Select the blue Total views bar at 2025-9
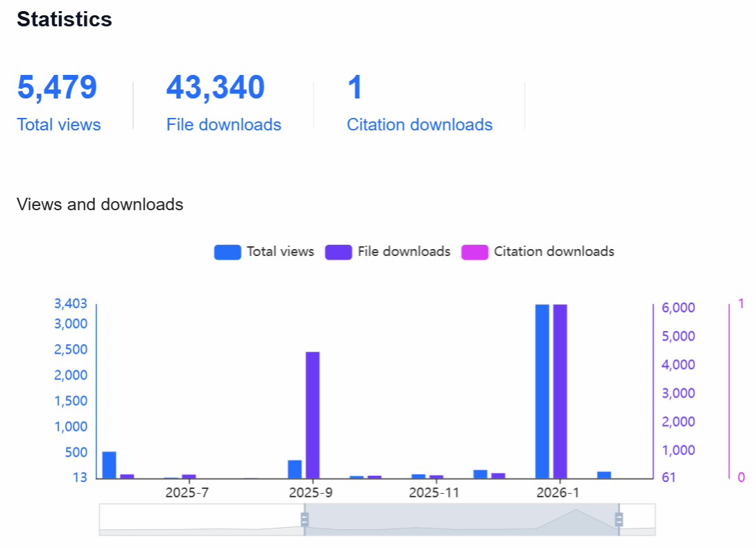Viewport: 756px width, 548px height. tap(295, 469)
